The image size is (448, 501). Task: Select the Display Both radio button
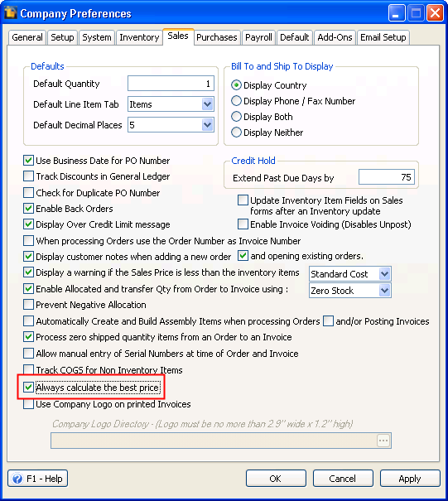pos(236,117)
